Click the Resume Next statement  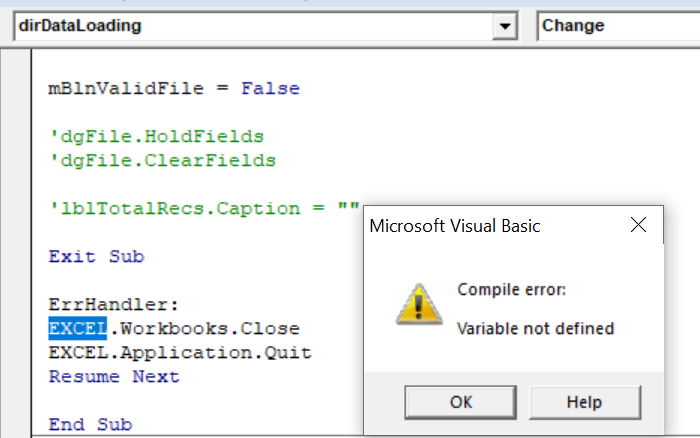pyautogui.click(x=114, y=377)
